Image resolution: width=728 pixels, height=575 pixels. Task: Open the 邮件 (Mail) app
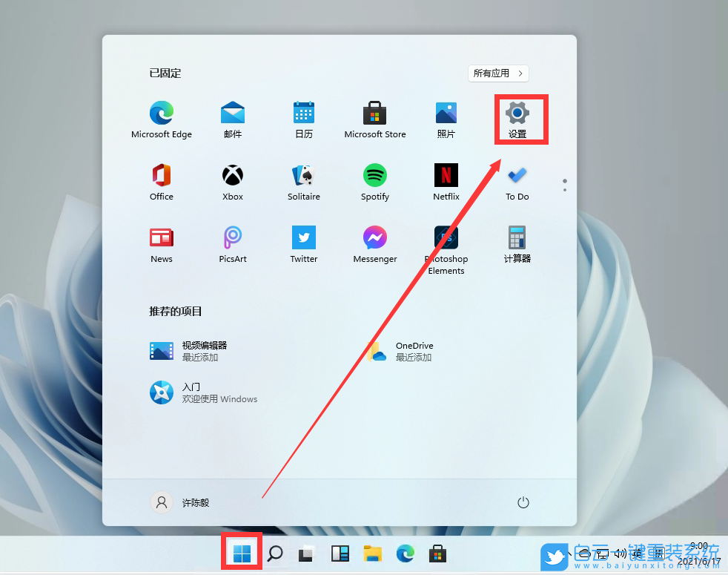[232, 115]
